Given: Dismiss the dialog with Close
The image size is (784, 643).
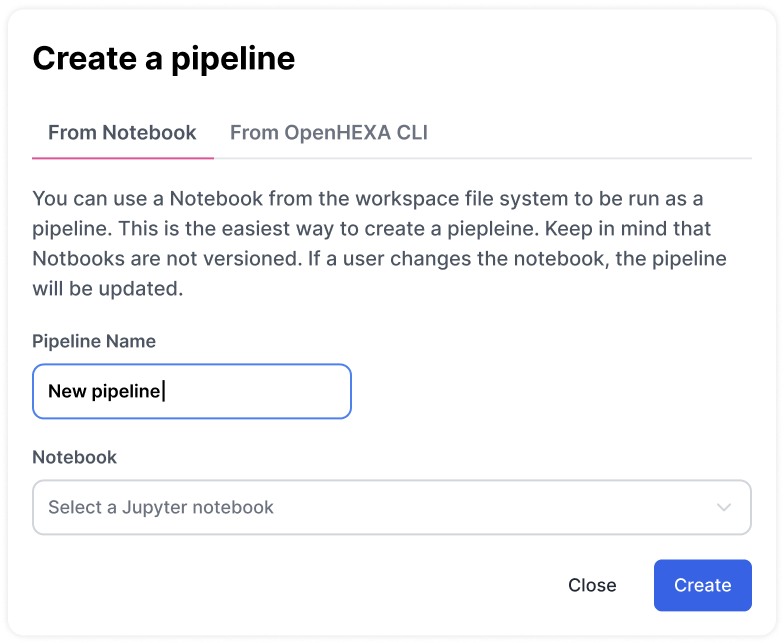Looking at the screenshot, I should pyautogui.click(x=592, y=585).
